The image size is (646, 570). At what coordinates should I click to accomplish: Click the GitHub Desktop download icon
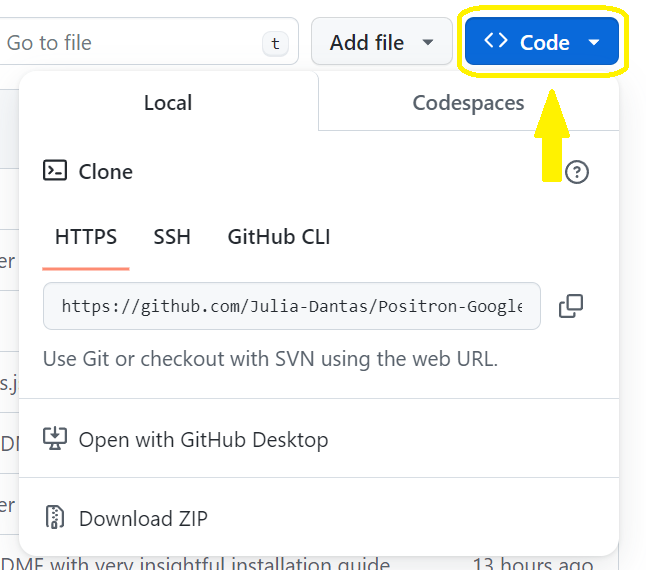coord(55,439)
